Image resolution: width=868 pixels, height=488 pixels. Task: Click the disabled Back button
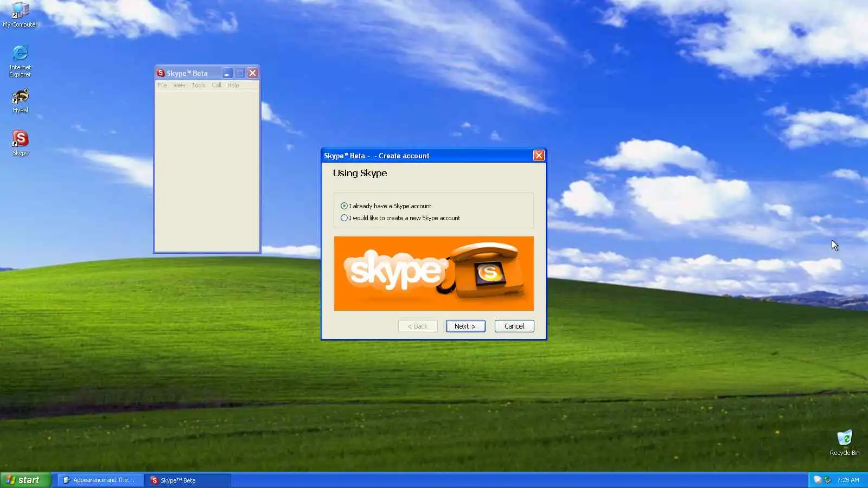coord(418,326)
